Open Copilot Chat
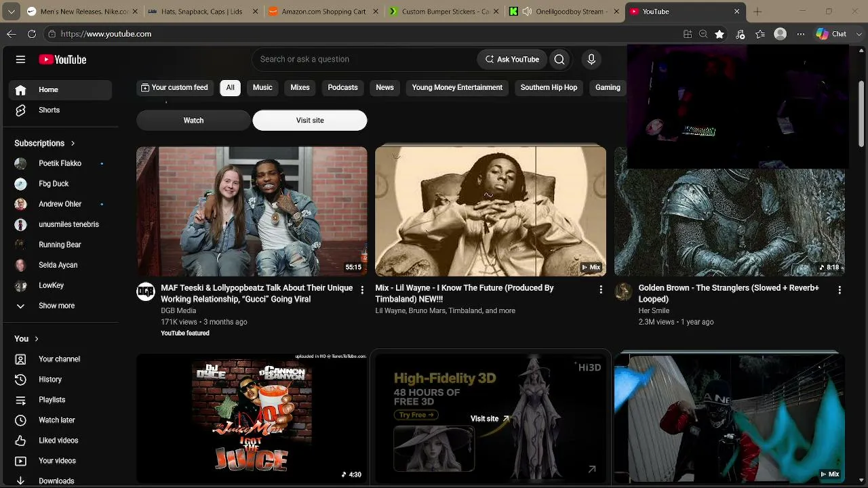Image resolution: width=868 pixels, height=488 pixels. pyautogui.click(x=831, y=34)
